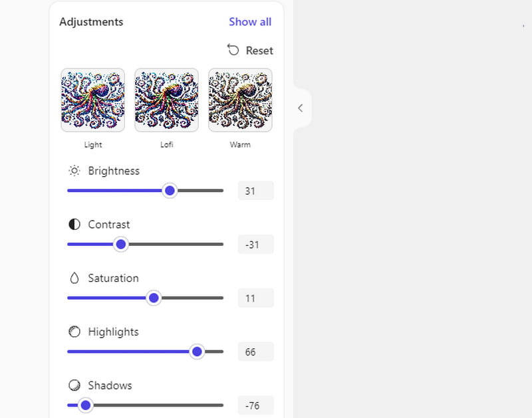Viewport: 532px width, 418px height.
Task: Focus the Highlights value field showing 66
Action: [255, 352]
